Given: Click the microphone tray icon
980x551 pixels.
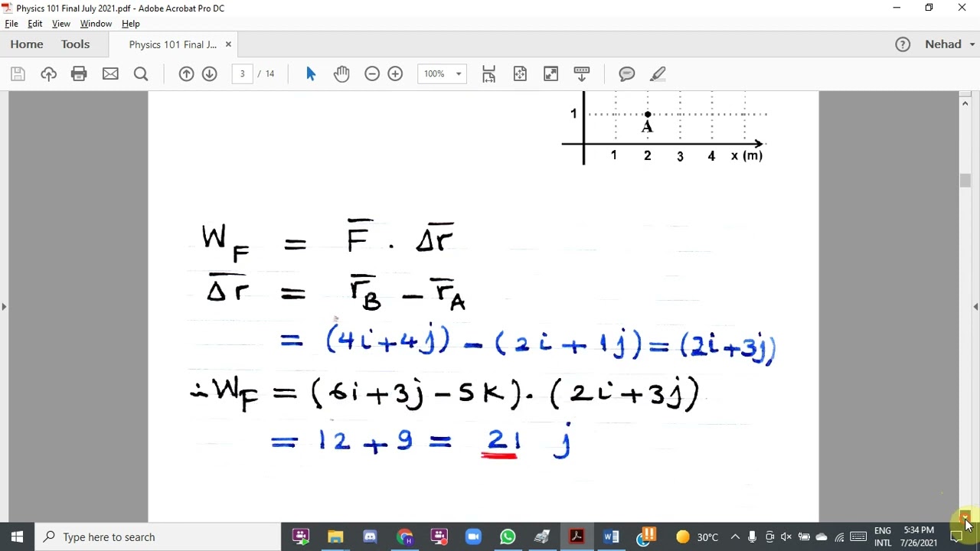Looking at the screenshot, I should click(752, 536).
